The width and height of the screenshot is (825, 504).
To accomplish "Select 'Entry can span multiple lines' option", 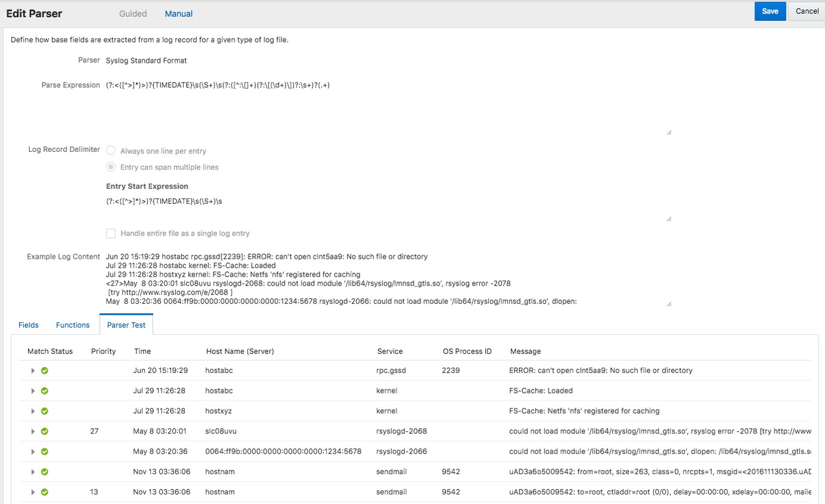I will click(x=111, y=167).
